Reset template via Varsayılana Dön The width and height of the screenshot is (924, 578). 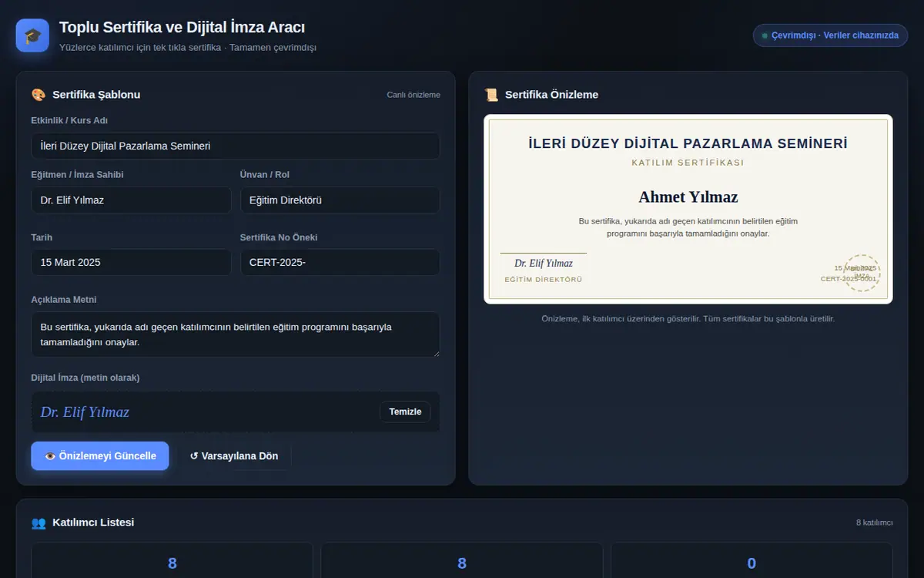pyautogui.click(x=234, y=455)
